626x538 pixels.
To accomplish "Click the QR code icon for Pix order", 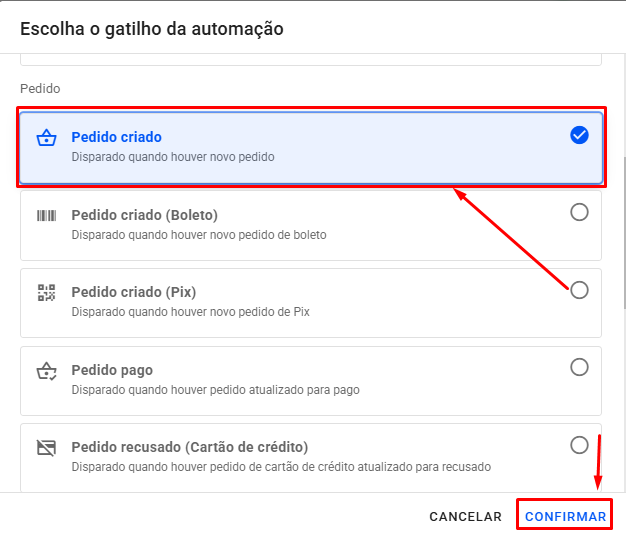I will [x=46, y=293].
